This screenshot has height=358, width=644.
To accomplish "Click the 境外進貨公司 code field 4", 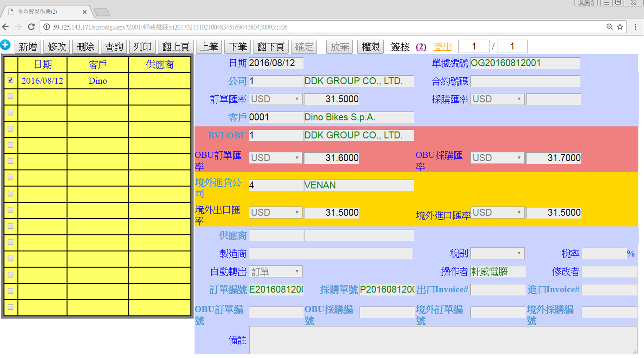I will [x=276, y=185].
